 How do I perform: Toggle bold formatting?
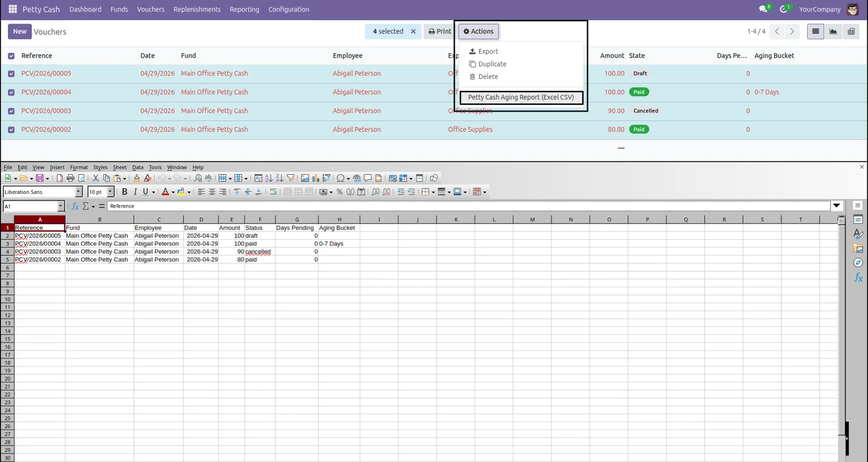(125, 192)
